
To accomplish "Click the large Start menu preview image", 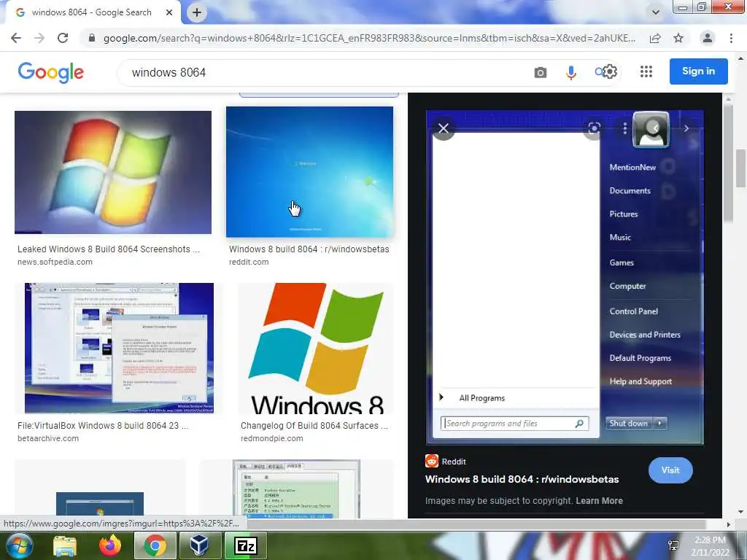I will click(565, 277).
